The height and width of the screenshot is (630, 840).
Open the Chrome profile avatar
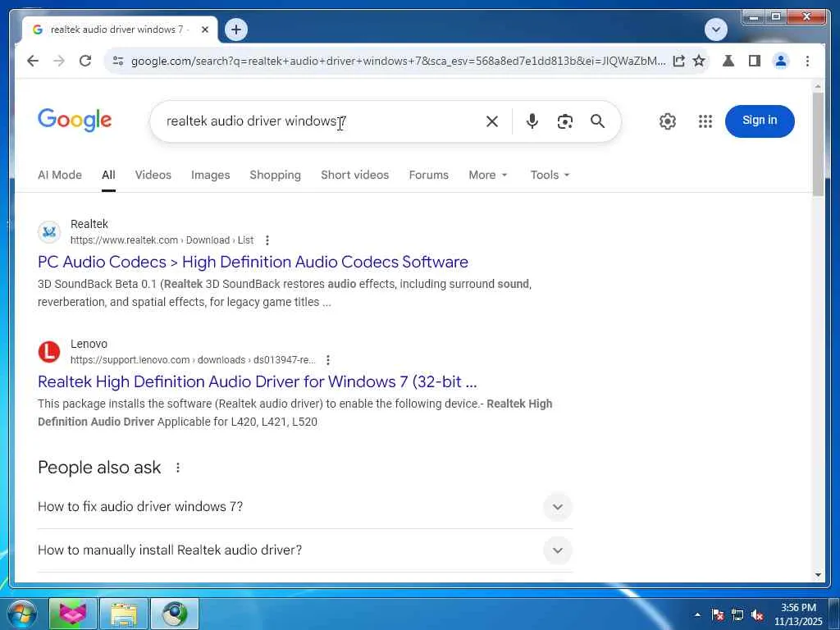781,61
